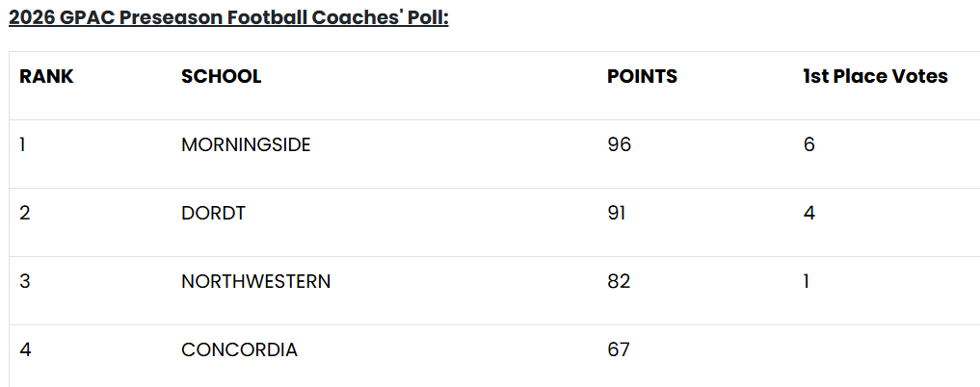Select the MORNINGSIDE school cell
980x387 pixels.
click(x=246, y=144)
